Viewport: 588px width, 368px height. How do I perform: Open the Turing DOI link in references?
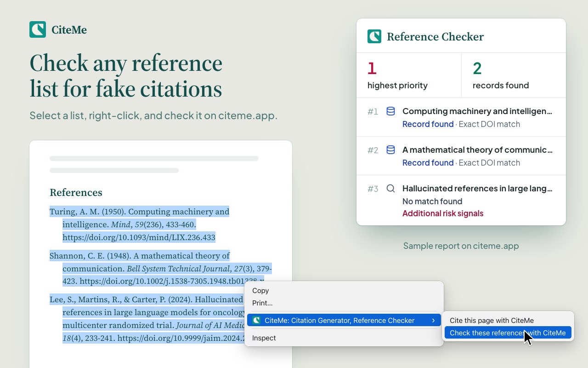(139, 237)
